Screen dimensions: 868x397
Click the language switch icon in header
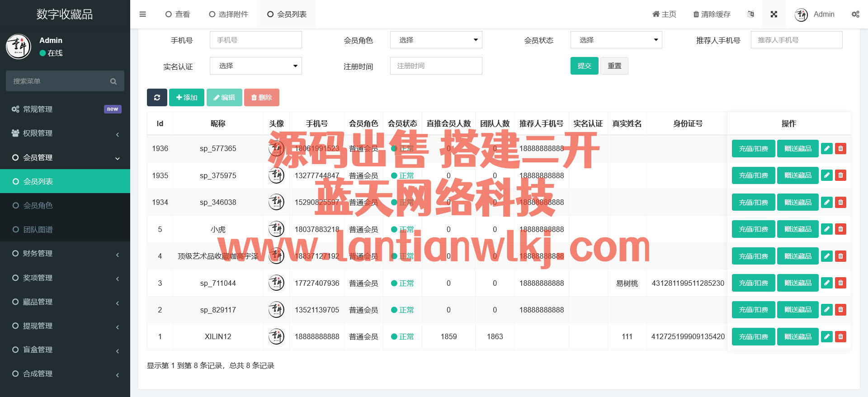tap(750, 14)
